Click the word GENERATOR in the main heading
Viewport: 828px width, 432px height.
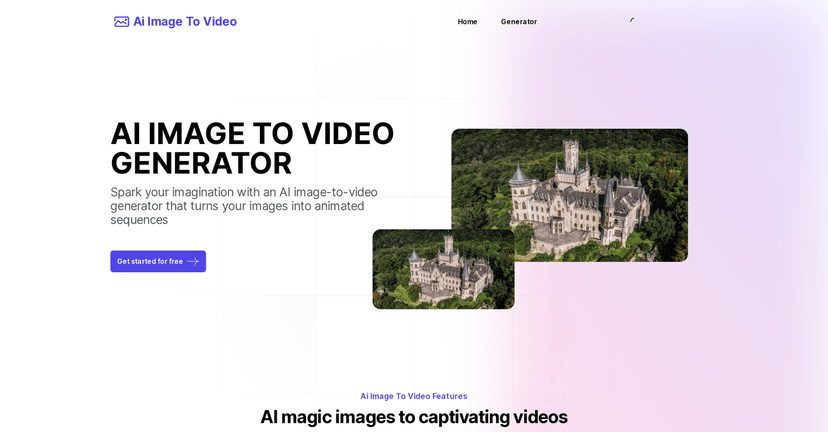coord(201,164)
